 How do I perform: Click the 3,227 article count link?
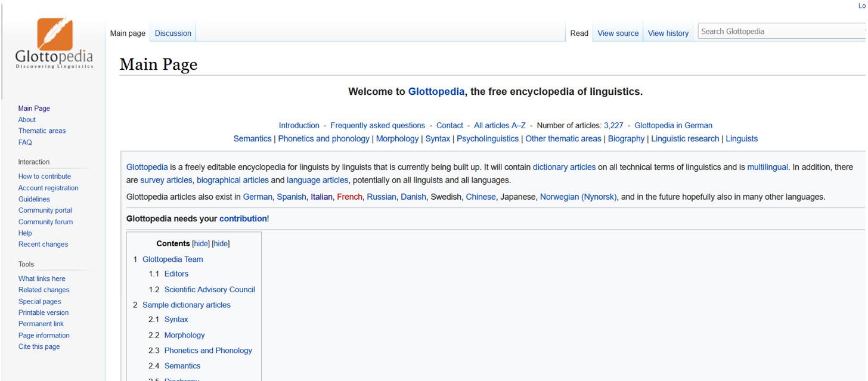point(613,125)
